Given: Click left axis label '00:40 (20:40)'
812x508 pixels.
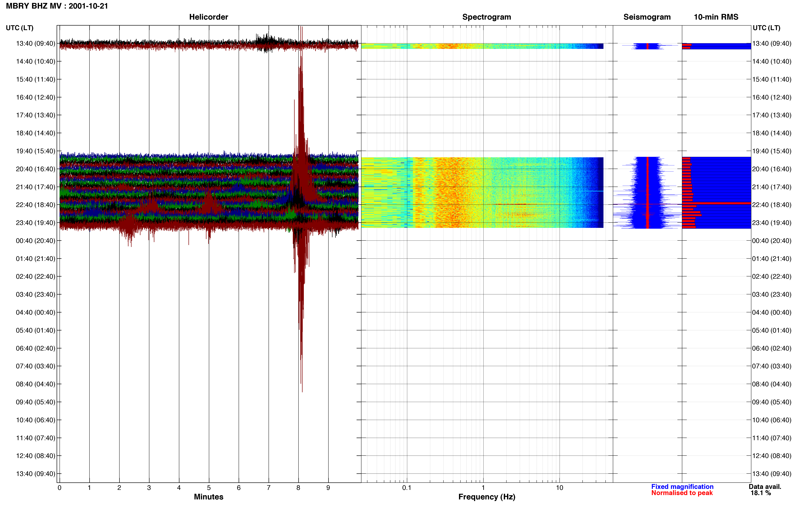Looking at the screenshot, I should pos(36,240).
